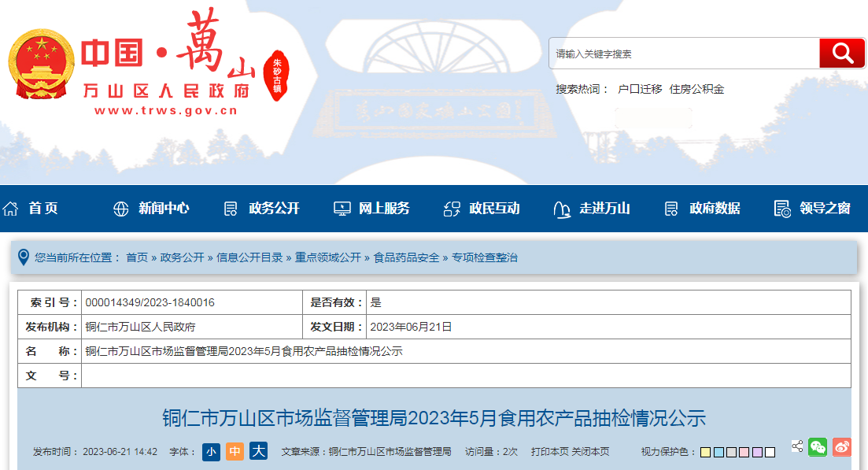Image resolution: width=868 pixels, height=470 pixels.
Task: Click the keyword search input field
Action: click(x=683, y=54)
